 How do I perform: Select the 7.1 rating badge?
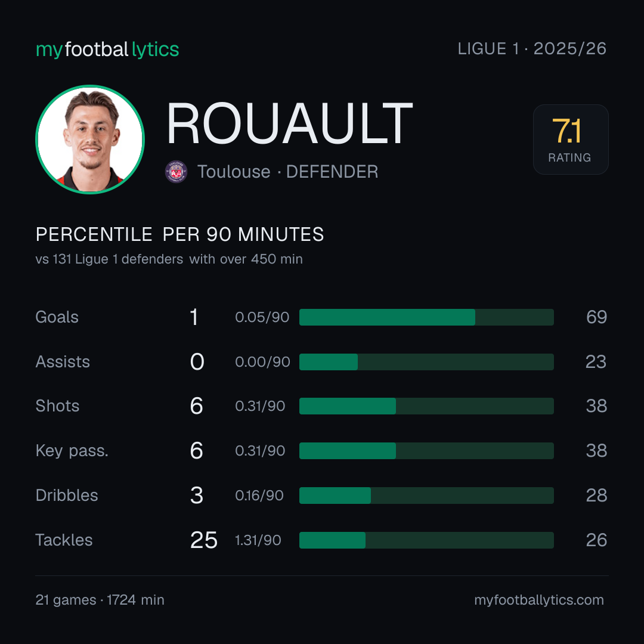pos(571,139)
